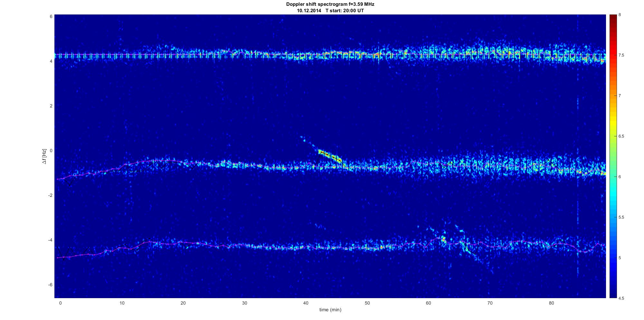The height and width of the screenshot is (320, 644).
Task: Click the x-axis tick label 40
Action: point(306,303)
